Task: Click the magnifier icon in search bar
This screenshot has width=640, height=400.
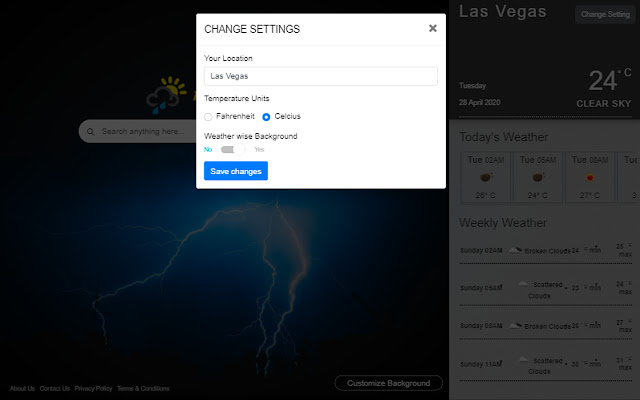Action: point(91,131)
